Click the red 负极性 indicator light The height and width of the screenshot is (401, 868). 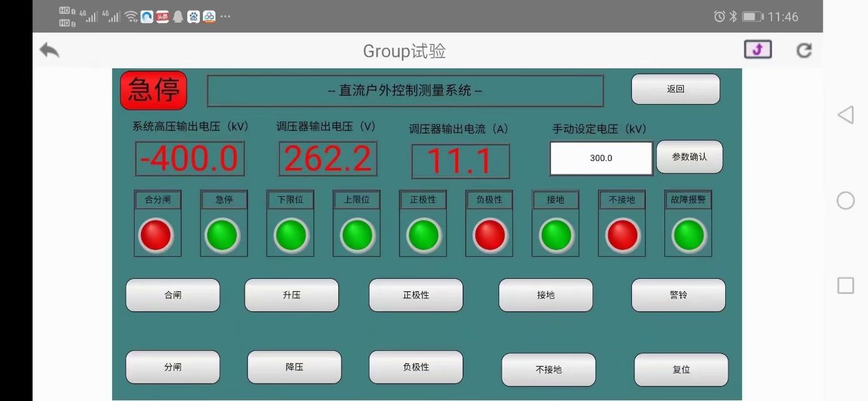[x=490, y=235]
